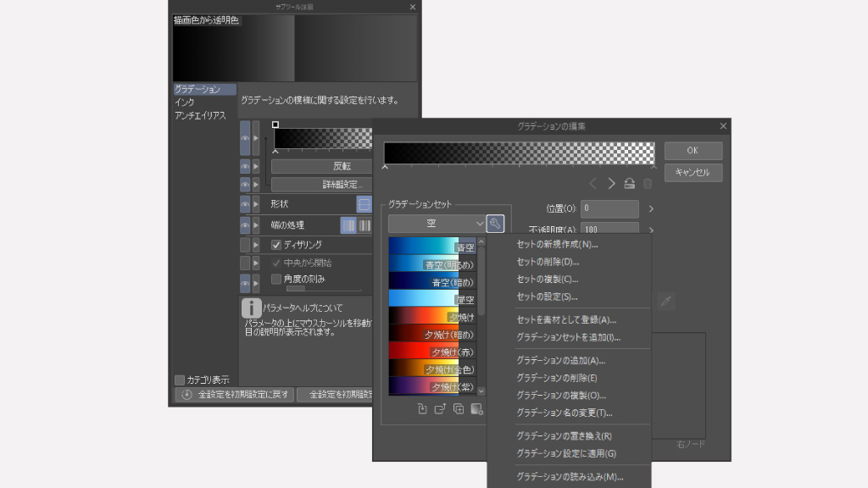Click the lock icon under gradient bar

tap(629, 183)
